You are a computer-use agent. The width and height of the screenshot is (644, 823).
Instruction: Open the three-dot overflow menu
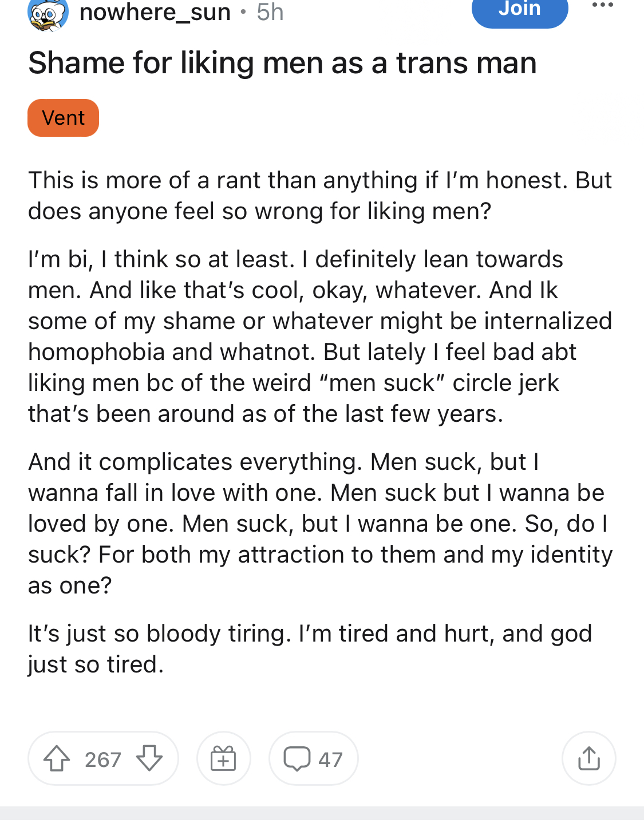click(602, 5)
